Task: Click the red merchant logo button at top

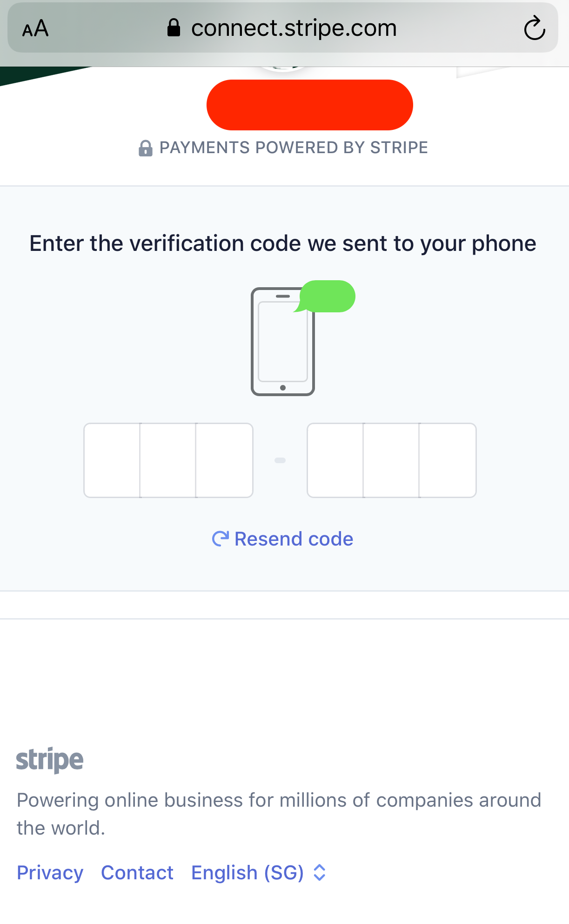Action: (x=309, y=105)
